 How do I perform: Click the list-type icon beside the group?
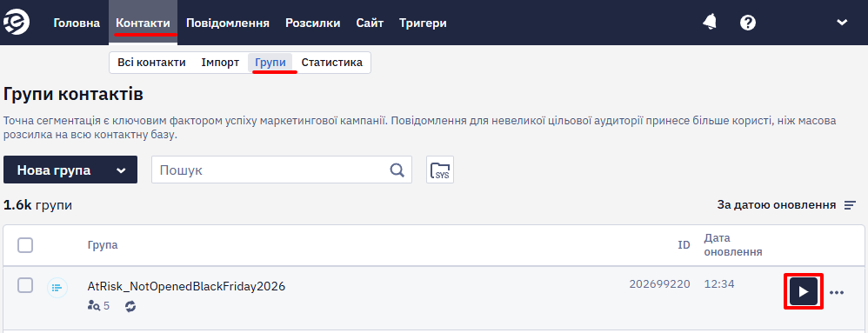tap(57, 288)
